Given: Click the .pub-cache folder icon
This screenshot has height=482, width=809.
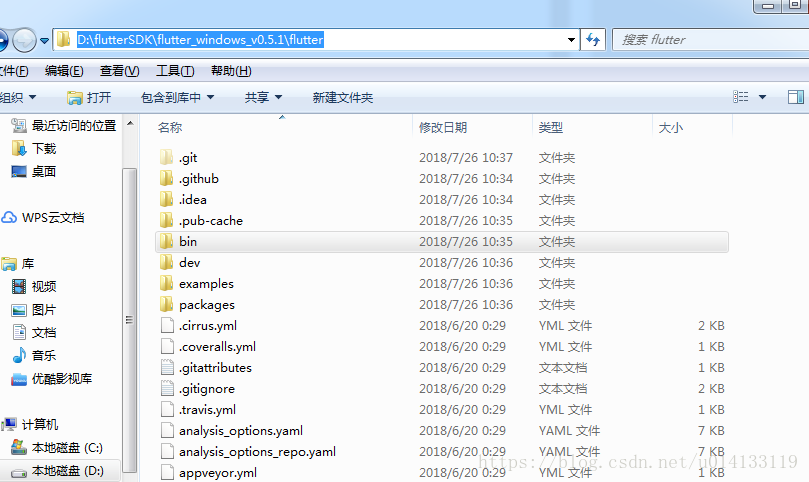Looking at the screenshot, I should point(166,220).
